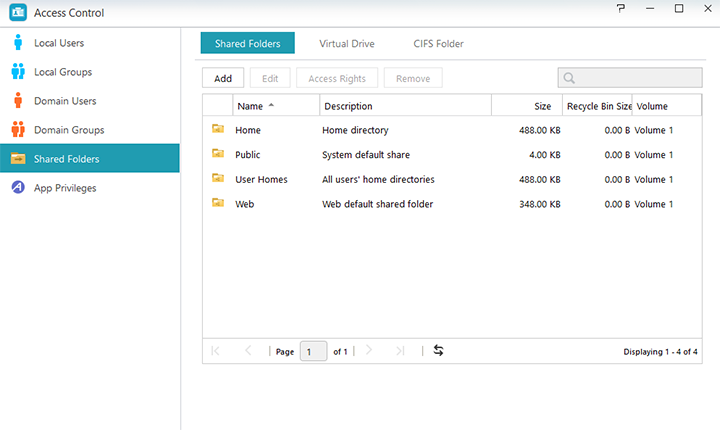Click the search magnifier icon
This screenshot has height=430, width=720.
(x=569, y=78)
